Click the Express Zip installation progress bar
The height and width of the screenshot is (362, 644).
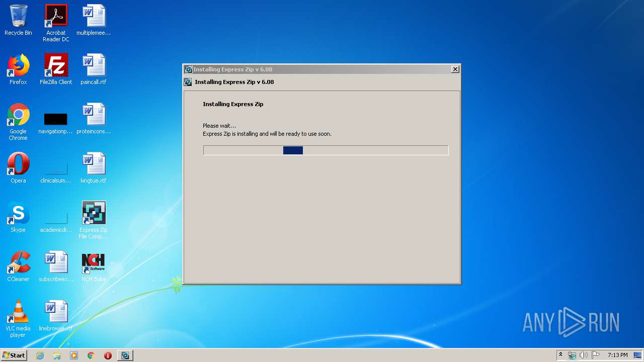coord(326,150)
